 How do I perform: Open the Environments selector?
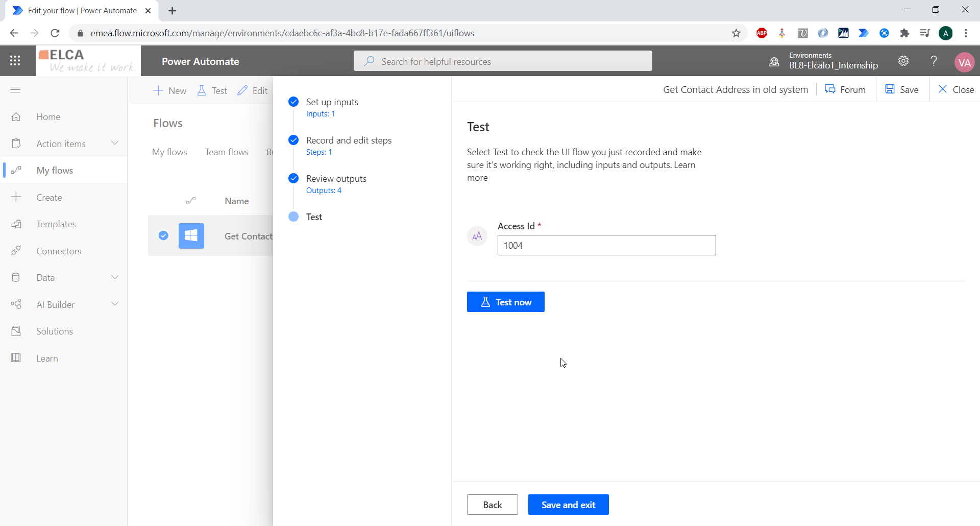click(824, 61)
